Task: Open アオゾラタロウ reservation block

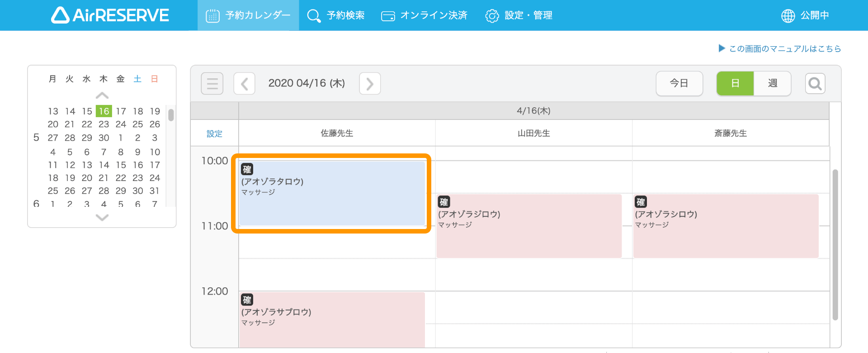Action: click(332, 194)
